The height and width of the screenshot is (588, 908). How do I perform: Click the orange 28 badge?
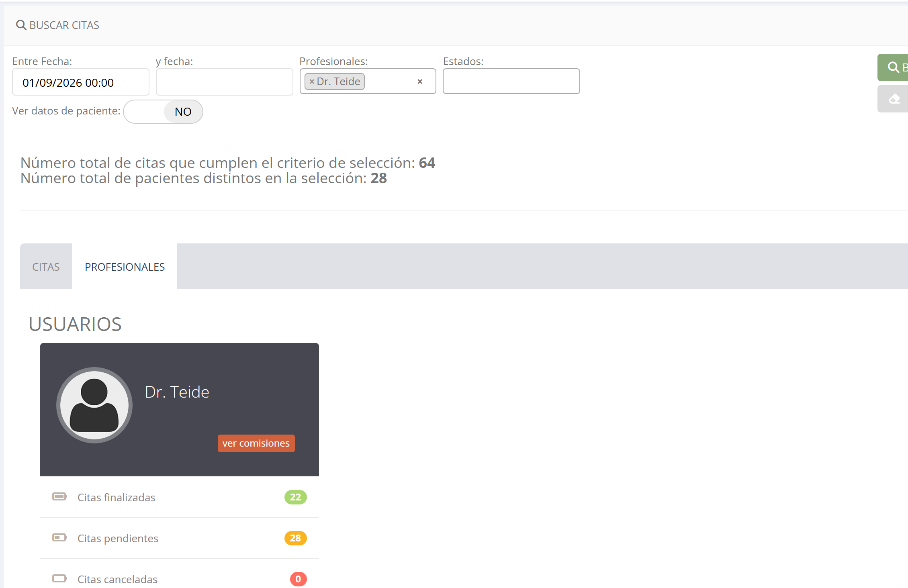click(x=296, y=538)
